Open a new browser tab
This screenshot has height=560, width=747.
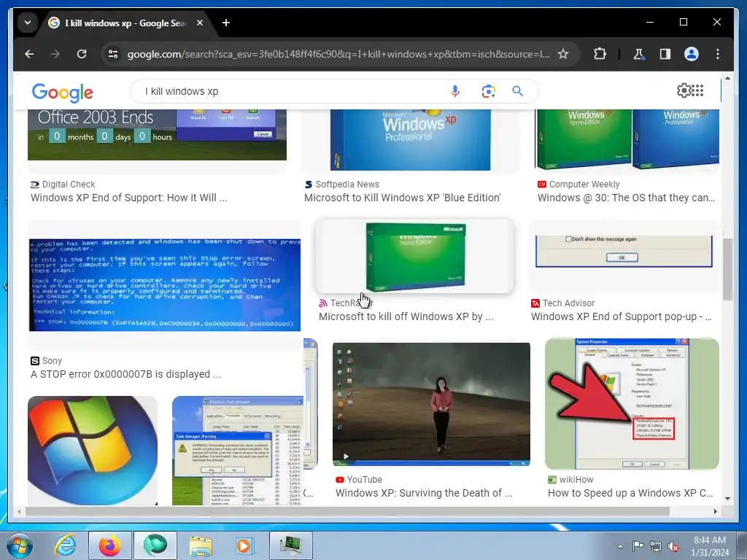click(226, 23)
